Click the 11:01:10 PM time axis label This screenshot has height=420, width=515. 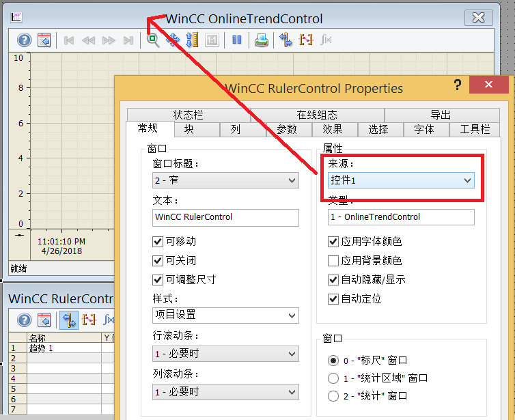tap(61, 242)
